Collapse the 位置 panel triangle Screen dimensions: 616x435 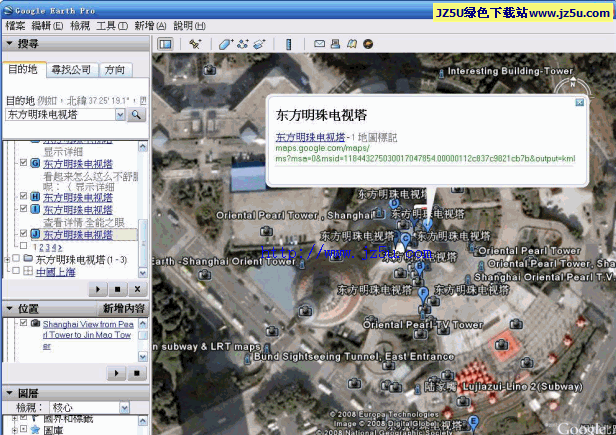[x=9, y=309]
